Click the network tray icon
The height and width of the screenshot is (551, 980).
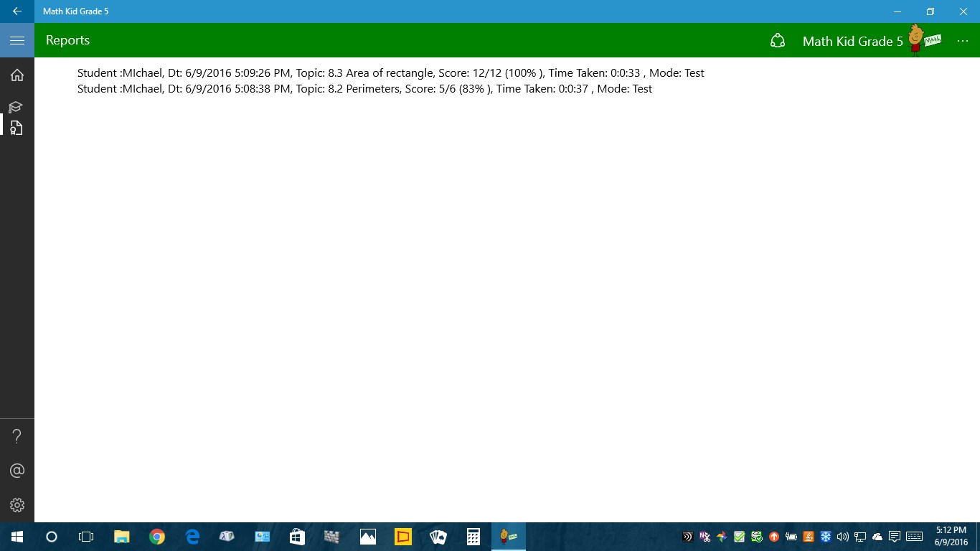click(x=860, y=537)
